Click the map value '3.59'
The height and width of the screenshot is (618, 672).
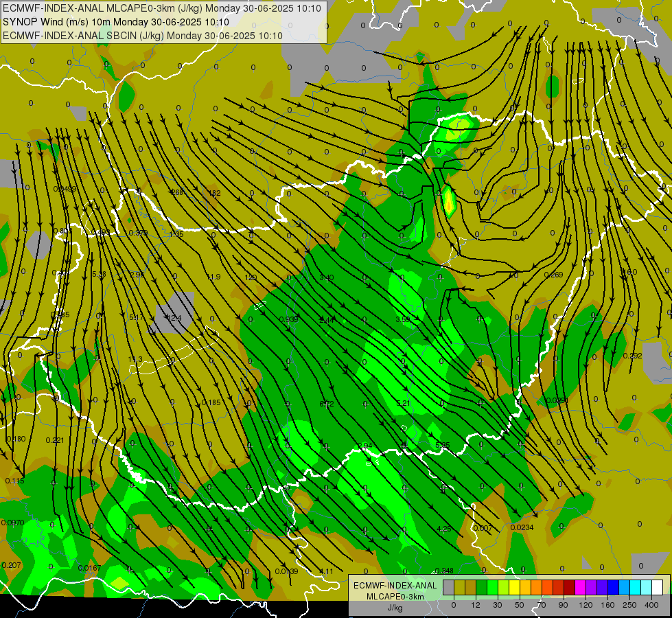(x=403, y=319)
